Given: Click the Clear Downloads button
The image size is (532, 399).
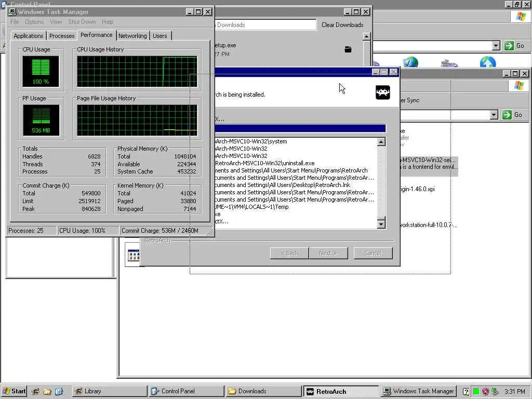Looking at the screenshot, I should click(342, 25).
